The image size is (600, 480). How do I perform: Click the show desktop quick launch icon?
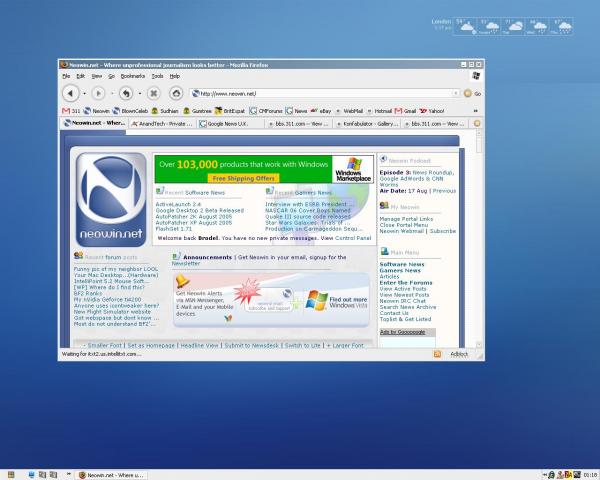pyautogui.click(x=31, y=475)
